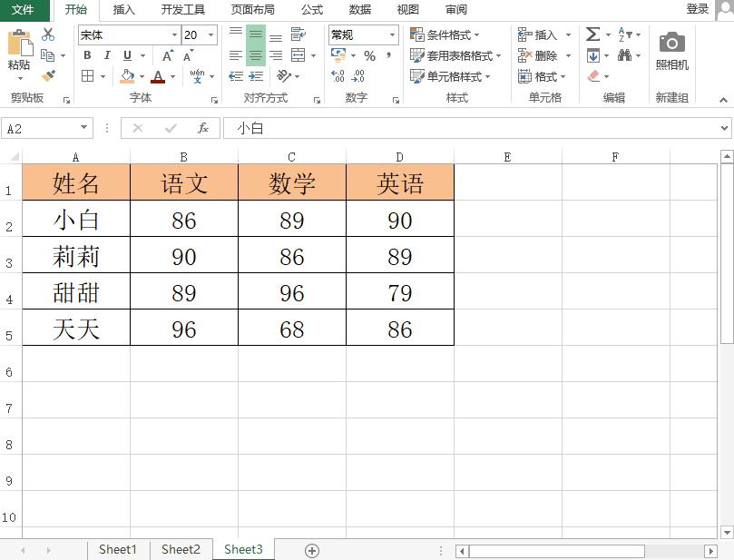Select the Format Painter (格式刷) icon
This screenshot has height=560, width=734.
pos(50,76)
